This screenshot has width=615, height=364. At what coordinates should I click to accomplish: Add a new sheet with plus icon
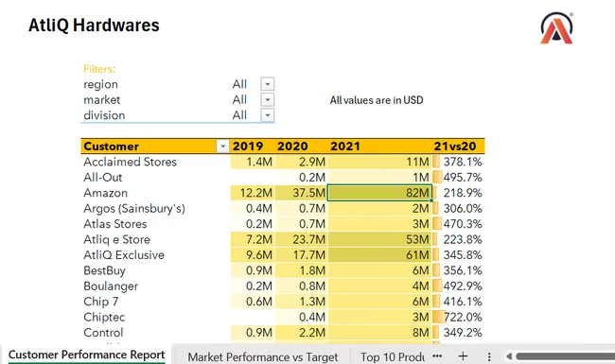[x=463, y=356]
